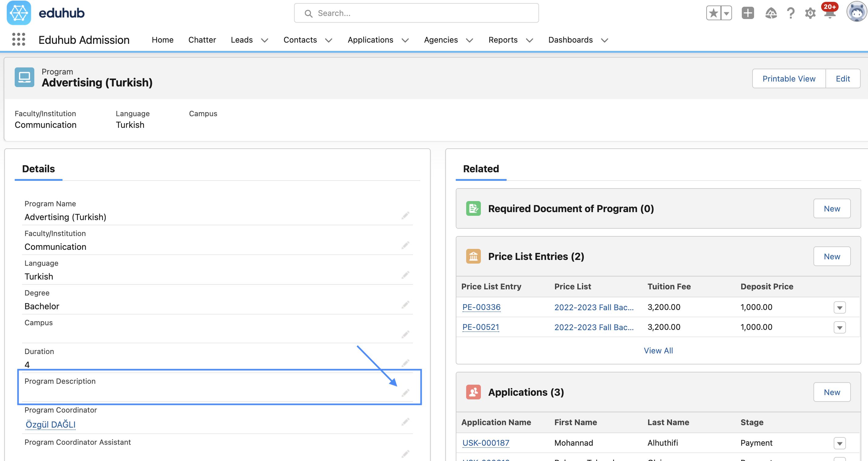This screenshot has width=868, height=461.
Task: Select the Details tab
Action: 38,169
